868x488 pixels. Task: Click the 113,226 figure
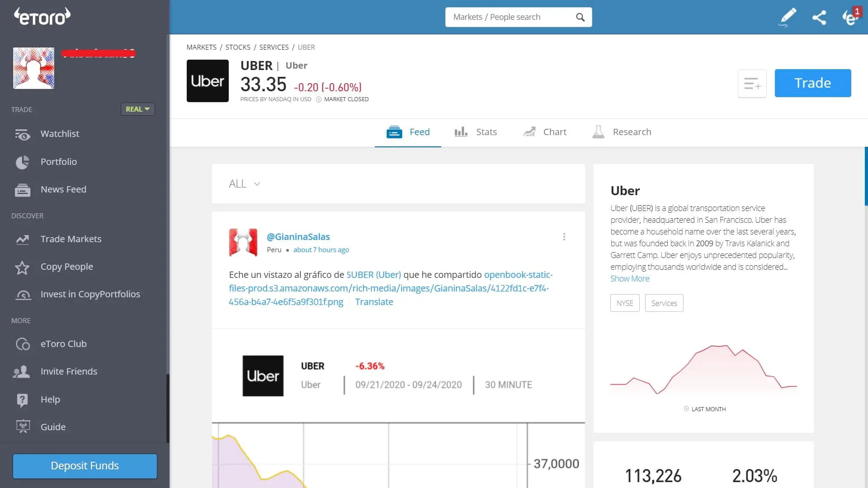coord(653,476)
